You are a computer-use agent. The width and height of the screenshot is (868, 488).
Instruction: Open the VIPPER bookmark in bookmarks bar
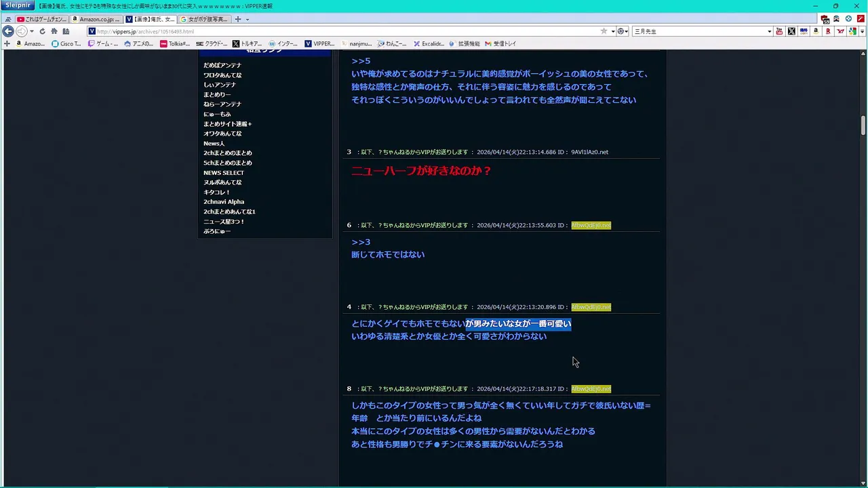[319, 44]
